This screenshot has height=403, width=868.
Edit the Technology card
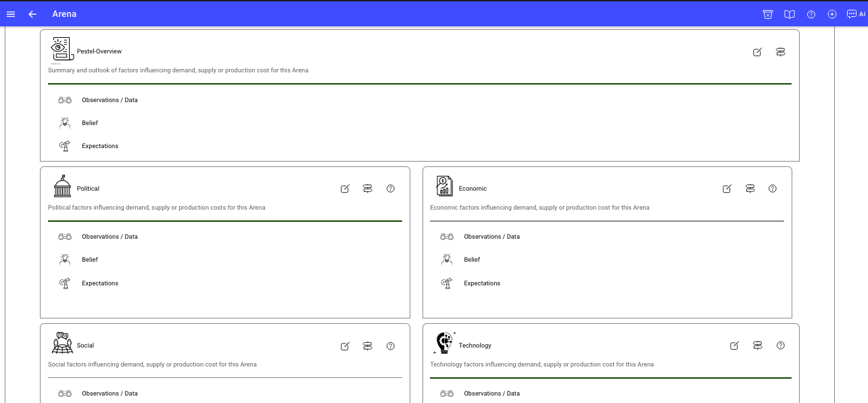click(x=734, y=346)
